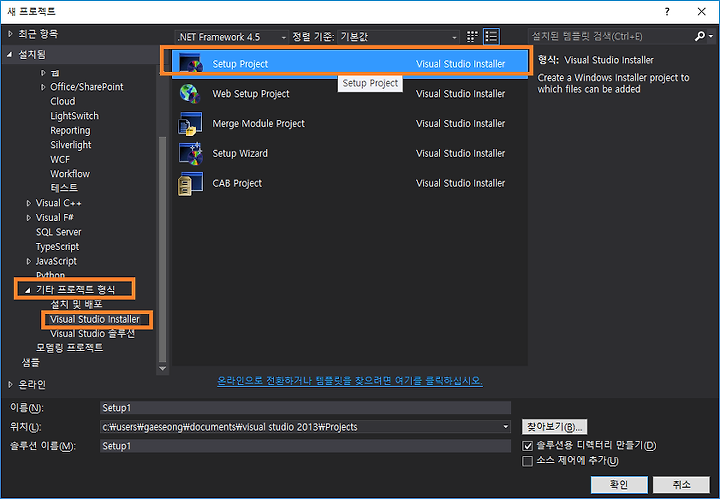The image size is (720, 499).
Task: Click the Merge Module Project name text
Action: coord(259,123)
